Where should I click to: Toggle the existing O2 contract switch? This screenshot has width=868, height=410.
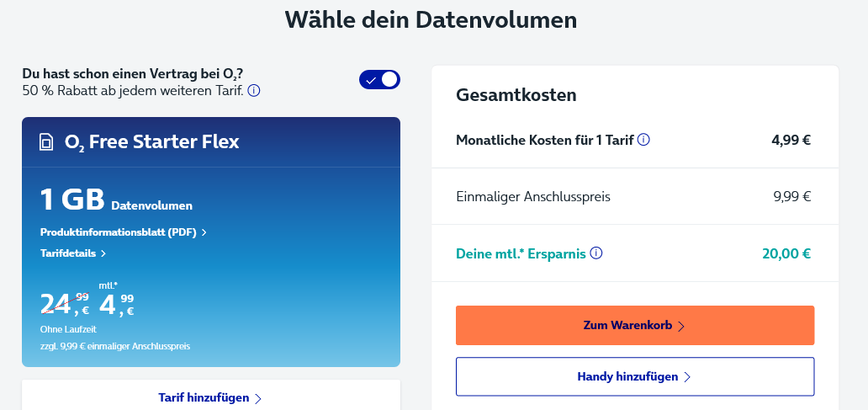(x=379, y=80)
